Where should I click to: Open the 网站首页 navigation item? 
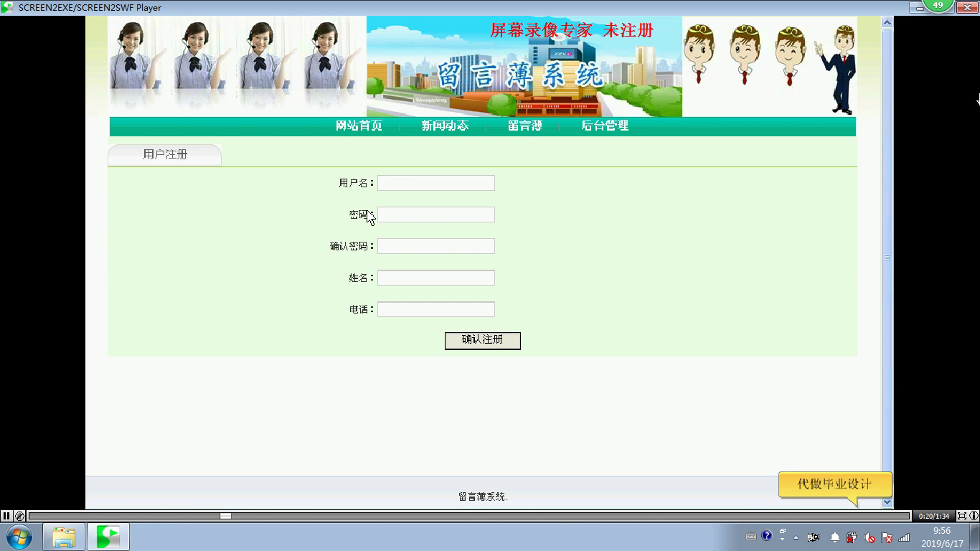click(359, 126)
